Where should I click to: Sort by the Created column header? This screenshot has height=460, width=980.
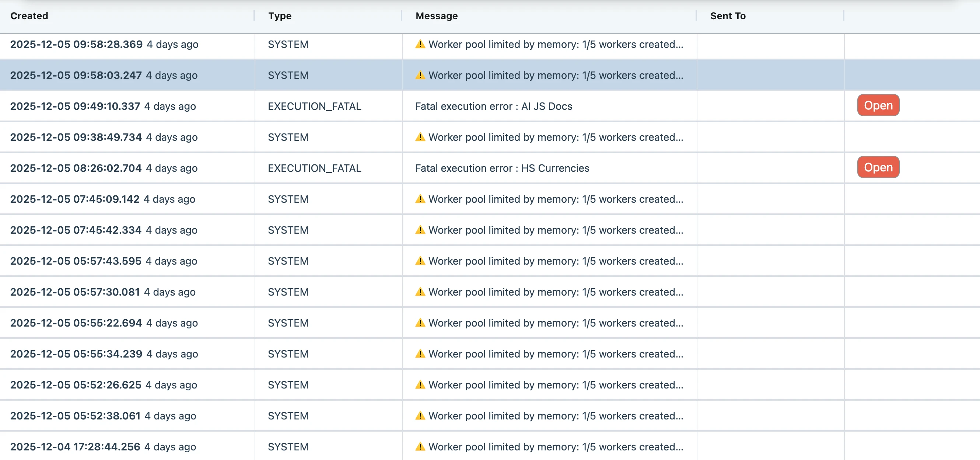[29, 16]
